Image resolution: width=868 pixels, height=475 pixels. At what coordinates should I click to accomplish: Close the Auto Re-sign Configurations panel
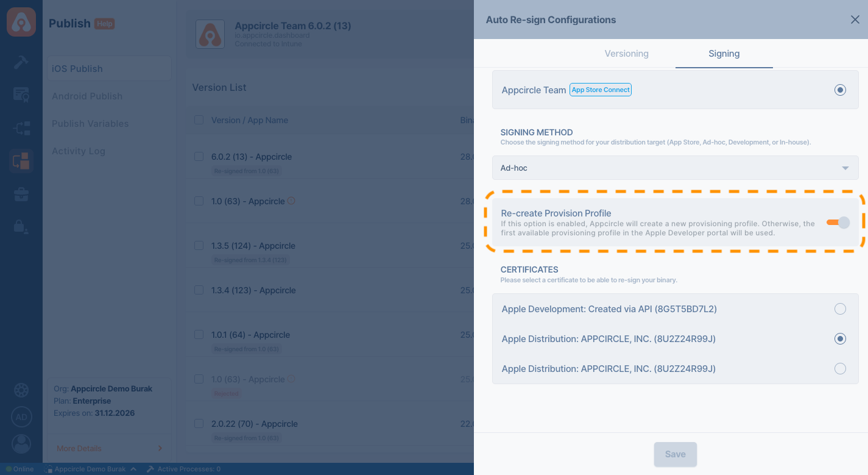(855, 20)
